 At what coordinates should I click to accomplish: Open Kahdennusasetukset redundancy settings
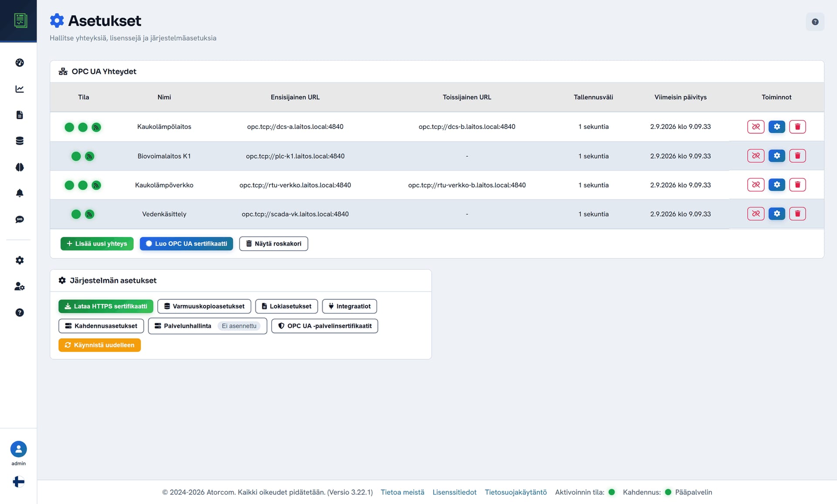[x=101, y=326]
